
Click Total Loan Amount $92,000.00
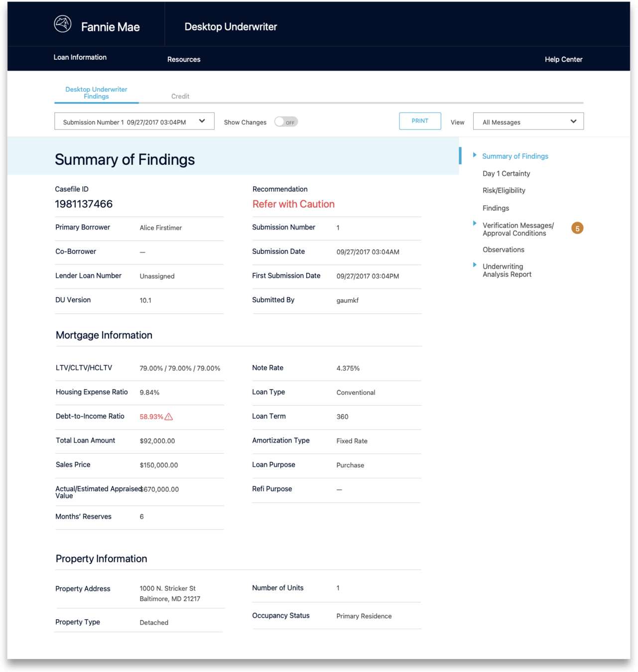click(157, 441)
